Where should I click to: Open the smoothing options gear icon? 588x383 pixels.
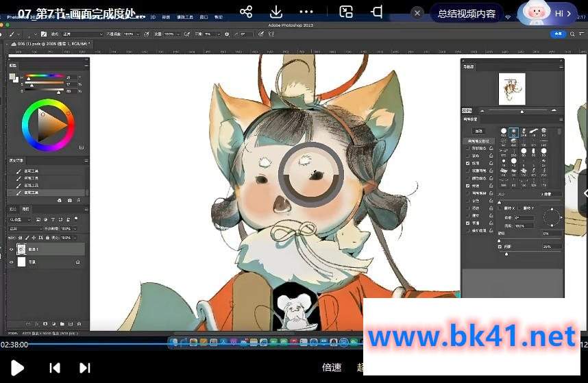[227, 34]
